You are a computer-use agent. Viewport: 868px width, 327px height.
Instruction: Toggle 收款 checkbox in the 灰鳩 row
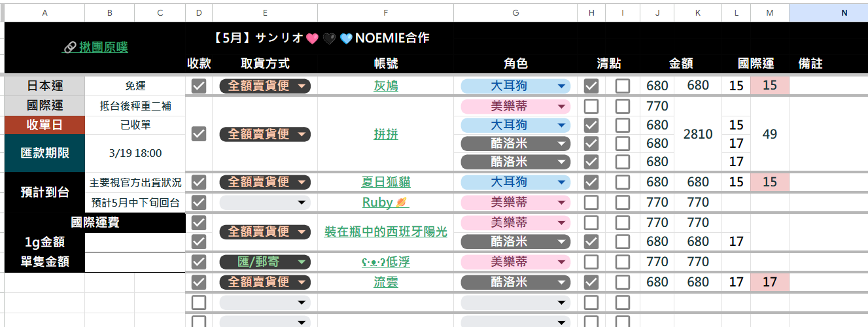tap(199, 86)
